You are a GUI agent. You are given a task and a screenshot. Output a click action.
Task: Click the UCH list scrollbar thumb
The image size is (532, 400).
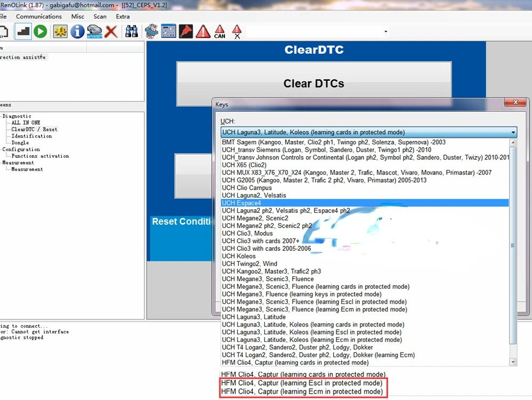coord(513,245)
